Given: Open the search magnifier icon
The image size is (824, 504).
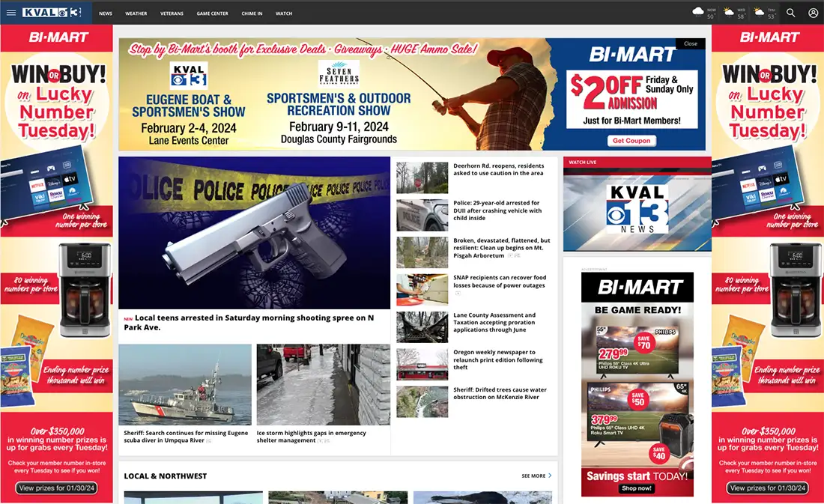Looking at the screenshot, I should 790,13.
